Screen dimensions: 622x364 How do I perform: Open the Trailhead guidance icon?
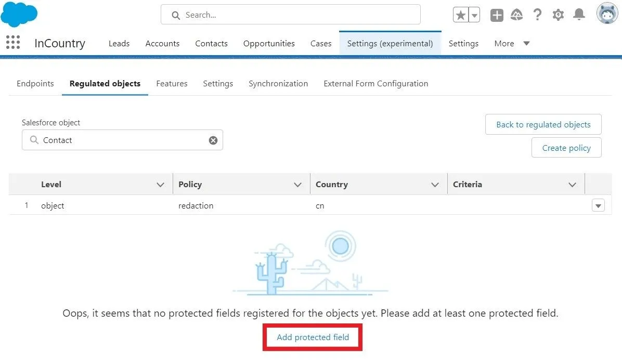516,15
